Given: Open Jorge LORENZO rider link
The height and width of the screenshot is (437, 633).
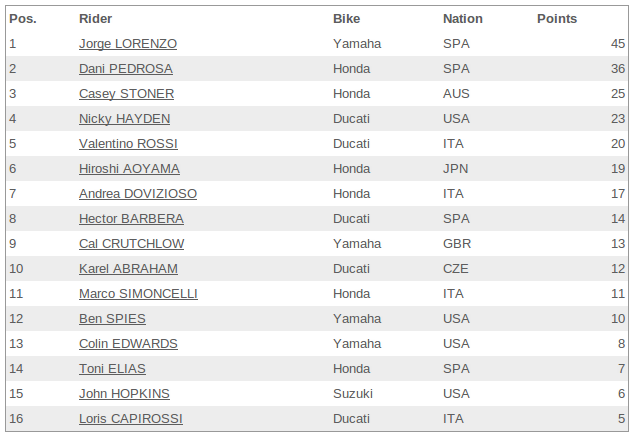Looking at the screenshot, I should pyautogui.click(x=128, y=44).
